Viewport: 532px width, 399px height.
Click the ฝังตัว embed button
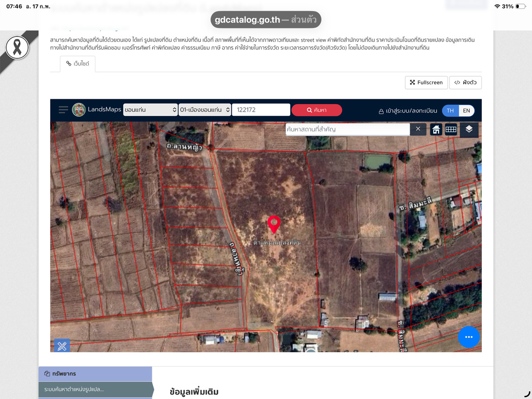pyautogui.click(x=465, y=82)
